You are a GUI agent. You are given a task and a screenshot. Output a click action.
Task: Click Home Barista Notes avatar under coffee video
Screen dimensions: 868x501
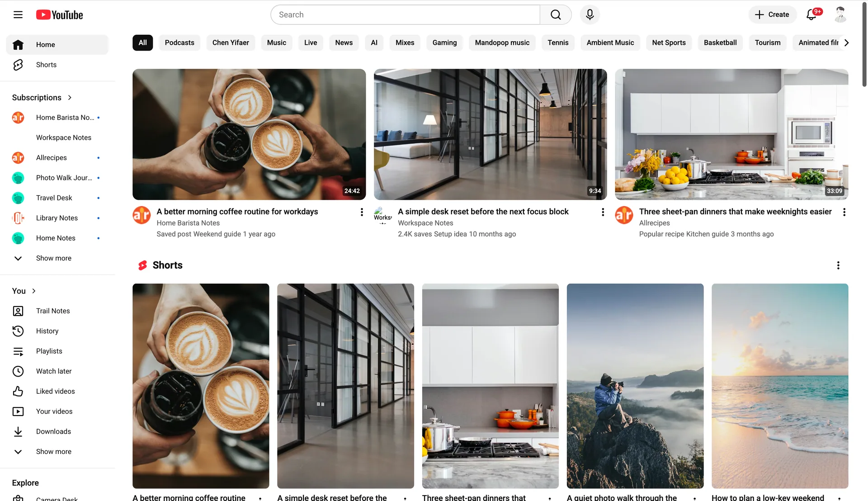[x=142, y=215]
